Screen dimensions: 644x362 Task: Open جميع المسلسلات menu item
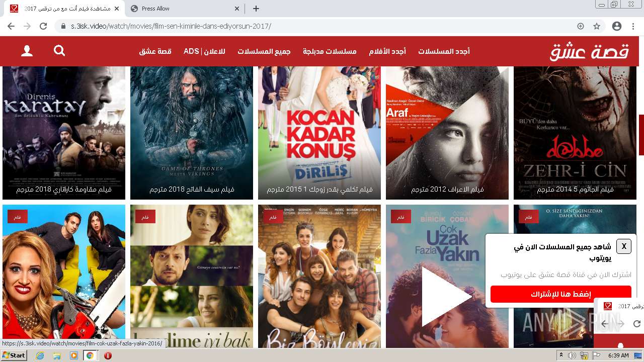coord(264,51)
